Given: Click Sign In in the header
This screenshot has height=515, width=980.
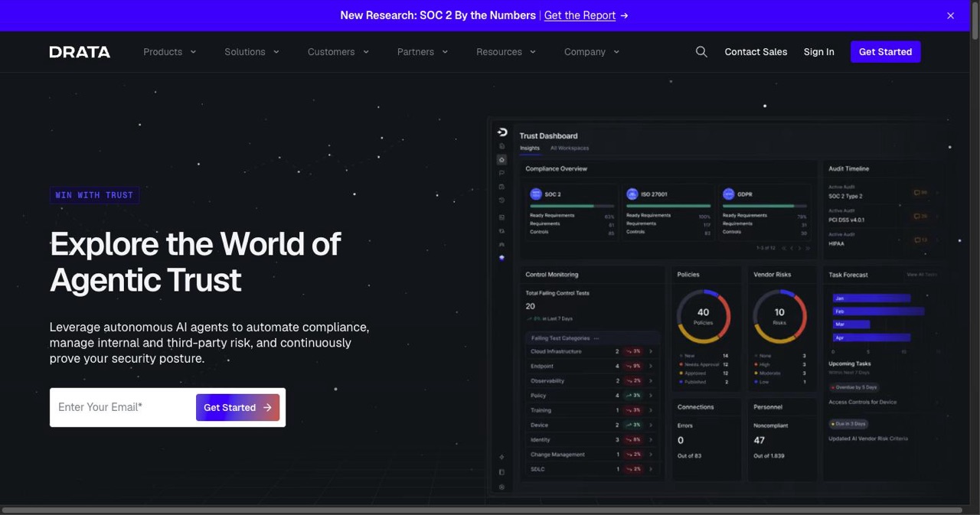Looking at the screenshot, I should tap(818, 52).
